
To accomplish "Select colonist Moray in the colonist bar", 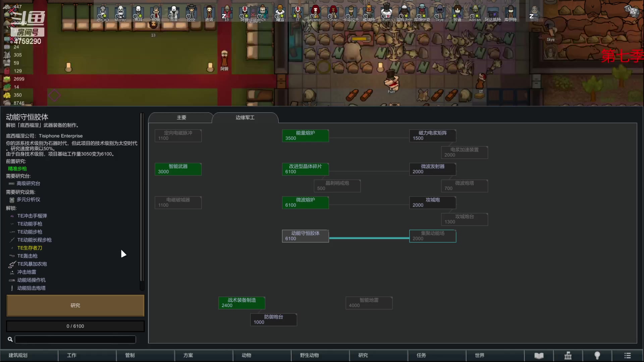I will [120, 13].
